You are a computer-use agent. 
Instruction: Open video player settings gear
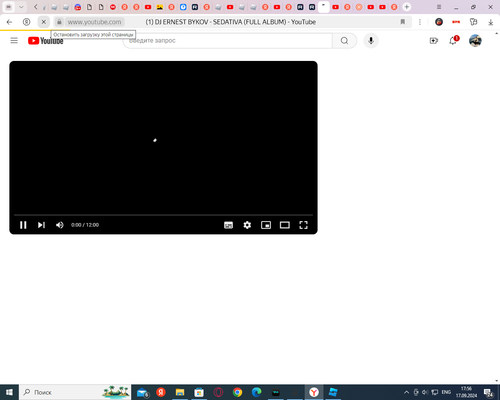(247, 225)
